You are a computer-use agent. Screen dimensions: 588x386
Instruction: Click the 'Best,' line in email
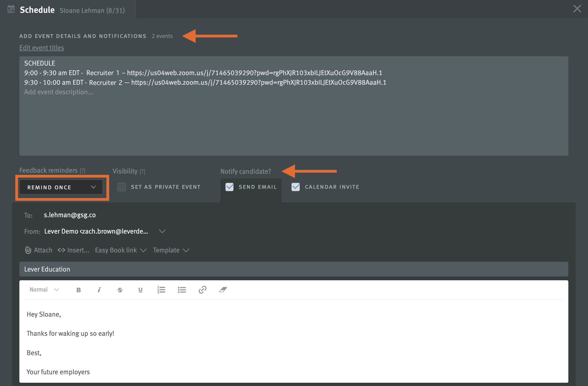point(34,353)
